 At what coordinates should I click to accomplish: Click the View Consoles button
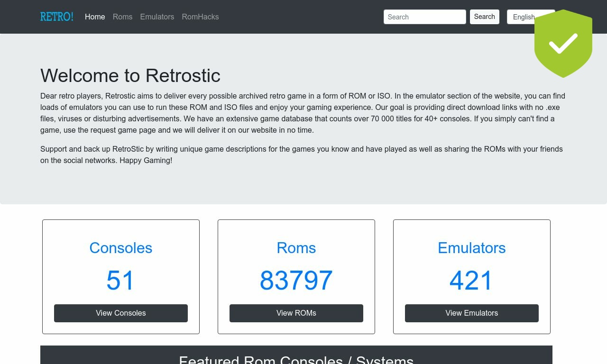(121, 313)
